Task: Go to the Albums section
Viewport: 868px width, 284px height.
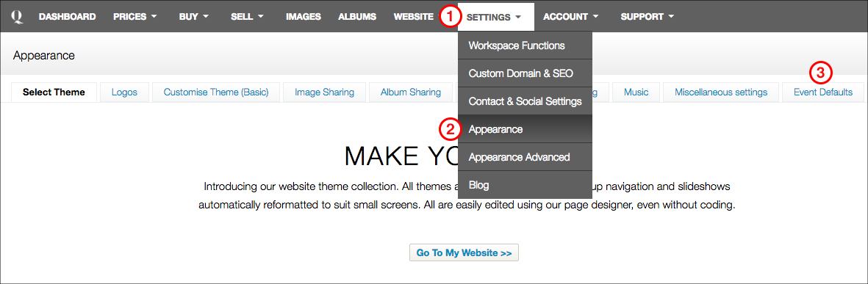Action: 357,17
